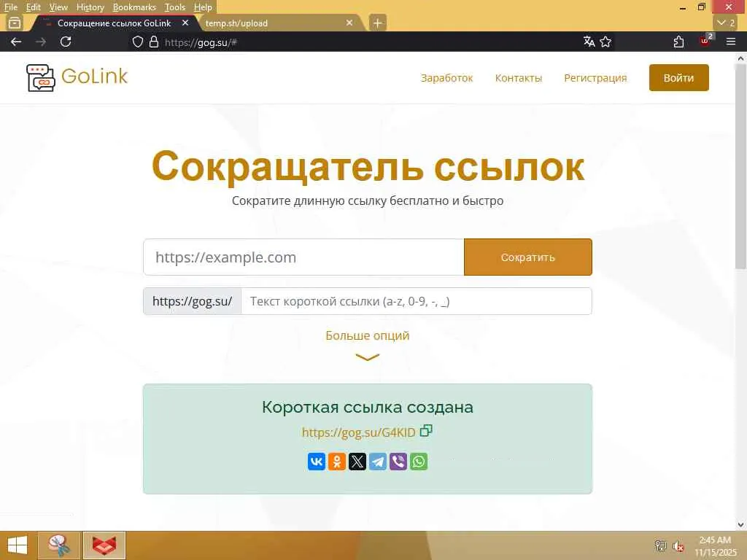Reload the current page
This screenshot has height=560, width=747.
point(66,42)
